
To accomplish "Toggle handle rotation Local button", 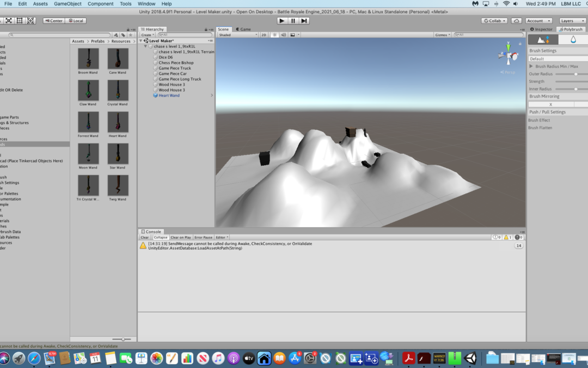I will [76, 21].
